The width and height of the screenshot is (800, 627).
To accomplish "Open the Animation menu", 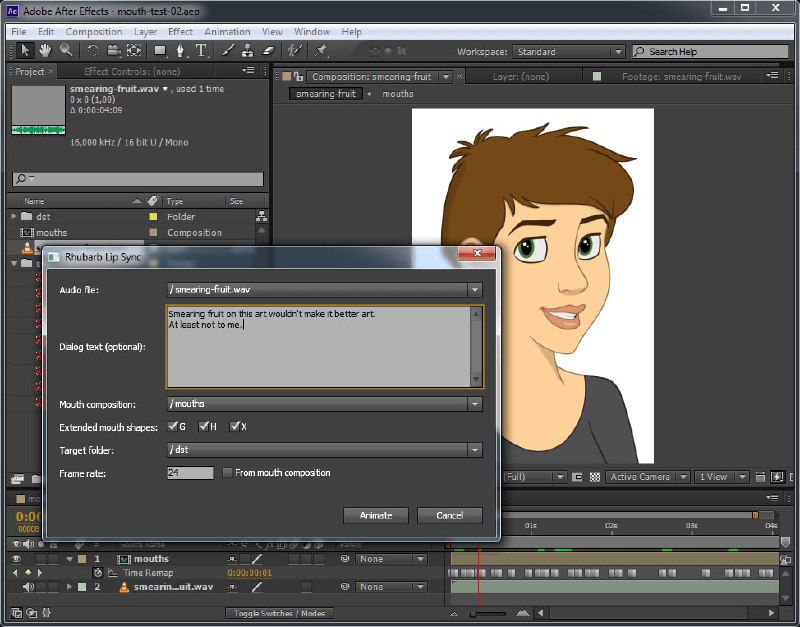I will point(228,32).
